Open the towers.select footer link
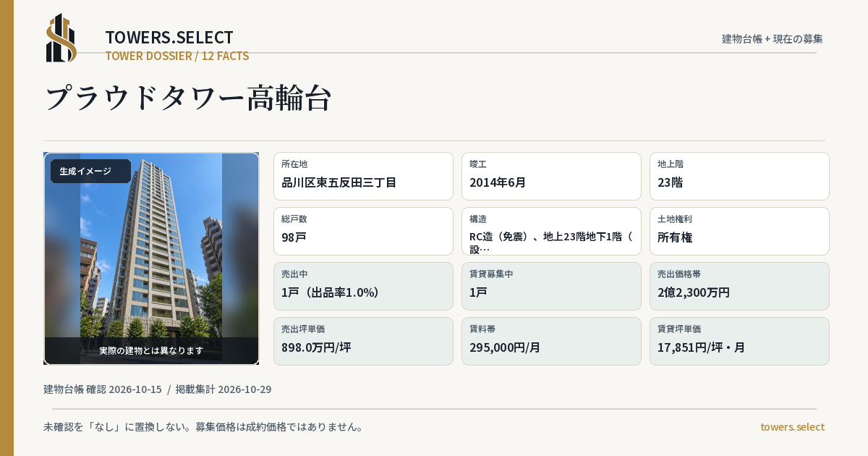The height and width of the screenshot is (456, 868). coord(792,427)
